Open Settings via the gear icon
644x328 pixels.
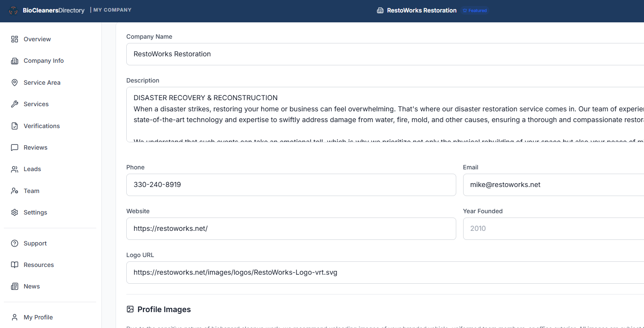click(15, 212)
